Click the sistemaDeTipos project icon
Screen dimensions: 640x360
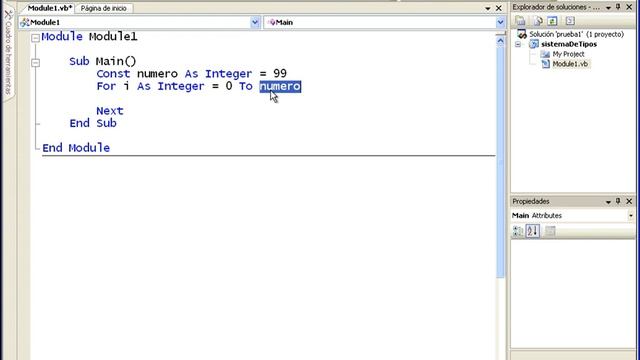point(534,44)
